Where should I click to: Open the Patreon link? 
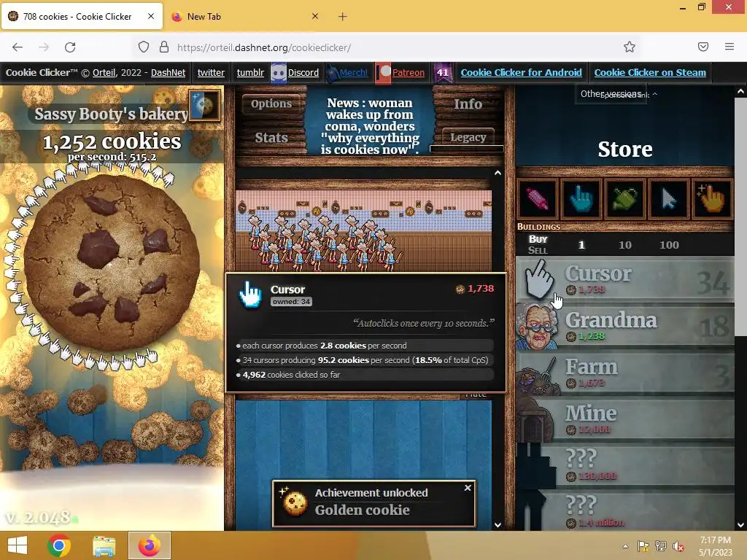409,73
